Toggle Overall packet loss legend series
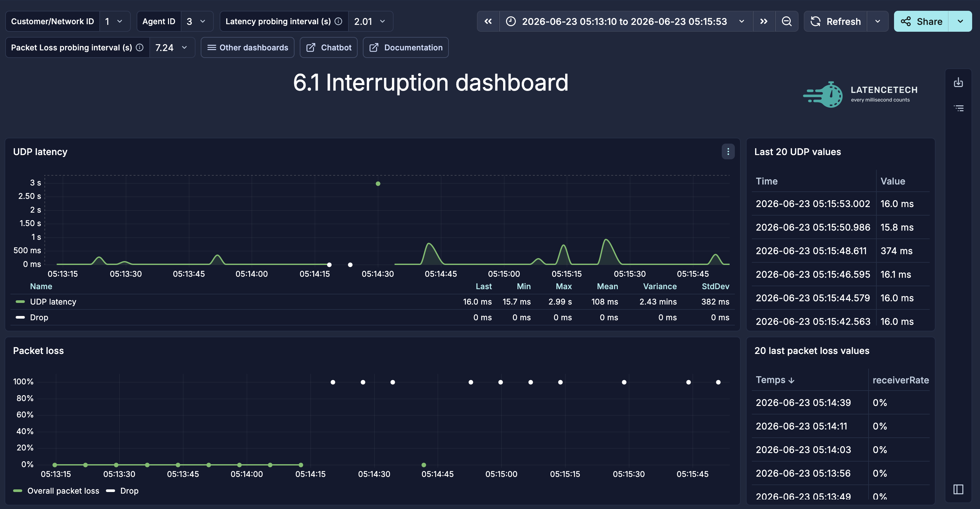The image size is (980, 509). pyautogui.click(x=63, y=491)
